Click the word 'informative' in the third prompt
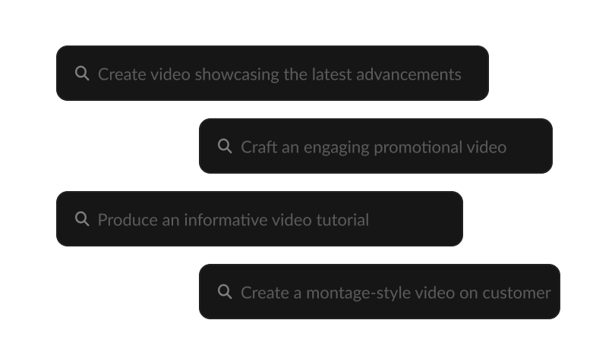Image resolution: width=615 pixels, height=364 pixels. pyautogui.click(x=226, y=220)
